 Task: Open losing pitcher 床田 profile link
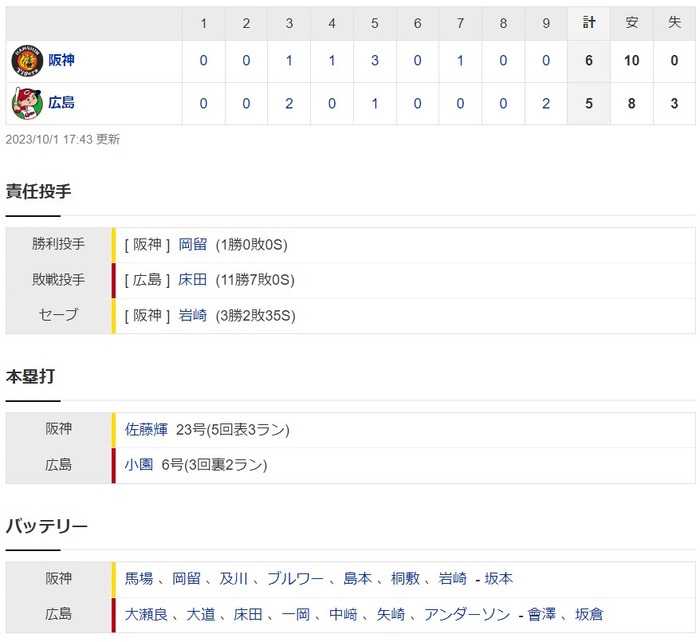pos(192,280)
